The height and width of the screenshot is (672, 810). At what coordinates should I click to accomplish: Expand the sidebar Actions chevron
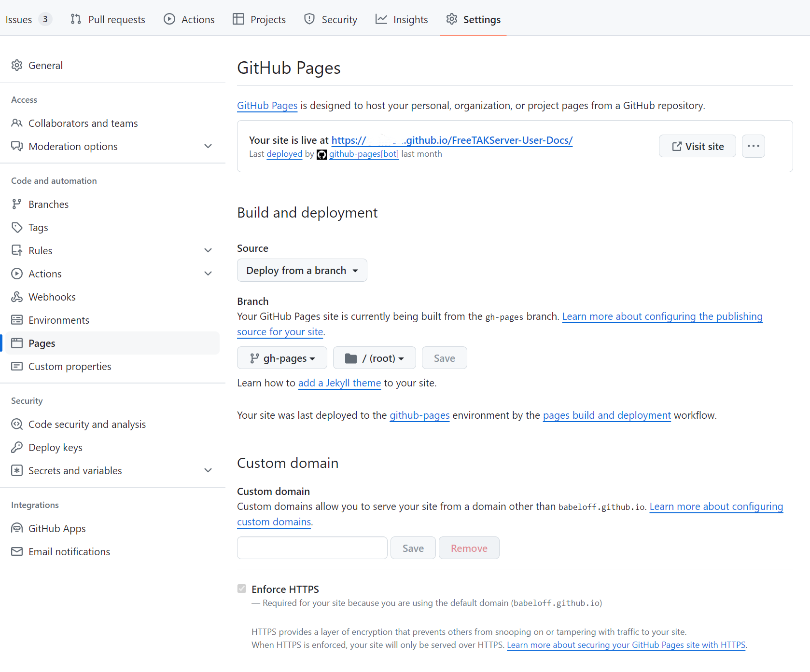(208, 274)
